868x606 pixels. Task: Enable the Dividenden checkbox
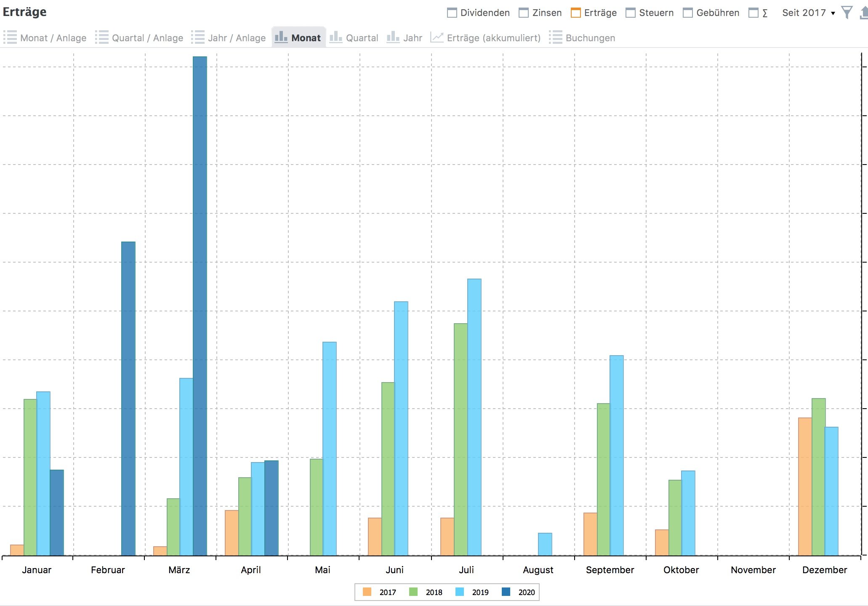click(x=452, y=13)
